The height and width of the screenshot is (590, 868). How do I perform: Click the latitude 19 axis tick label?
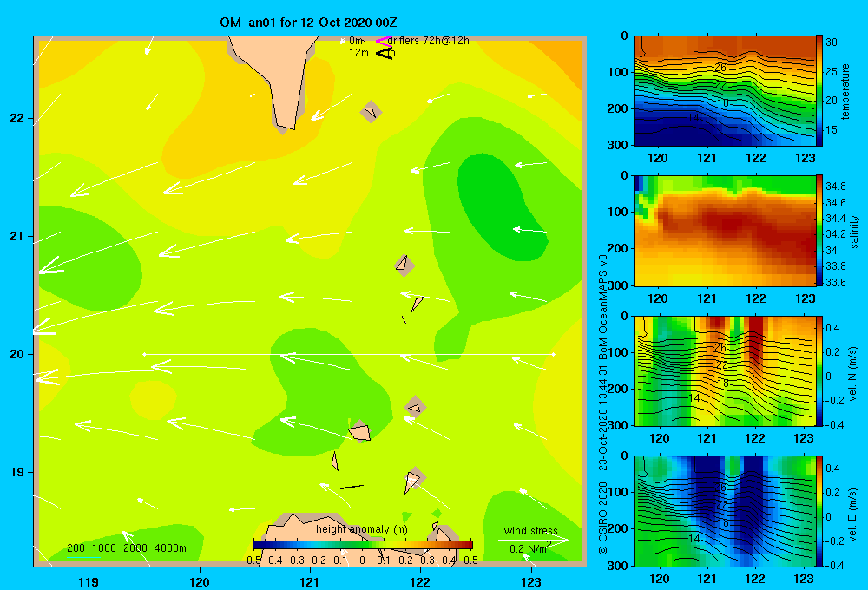[16, 472]
